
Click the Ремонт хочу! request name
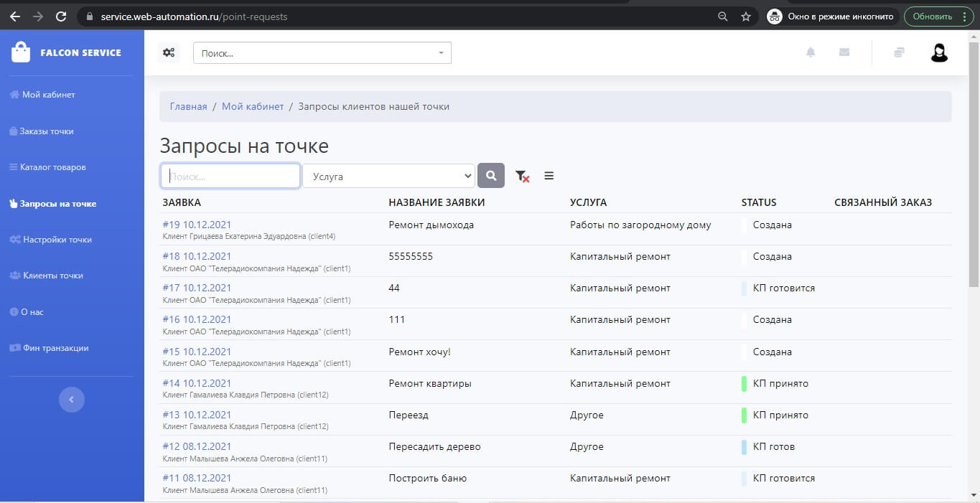click(420, 352)
